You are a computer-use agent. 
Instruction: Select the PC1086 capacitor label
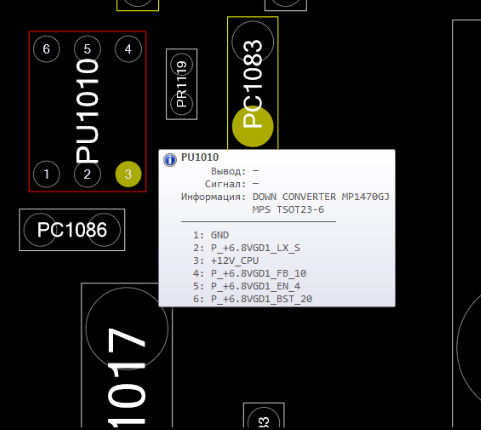click(72, 230)
